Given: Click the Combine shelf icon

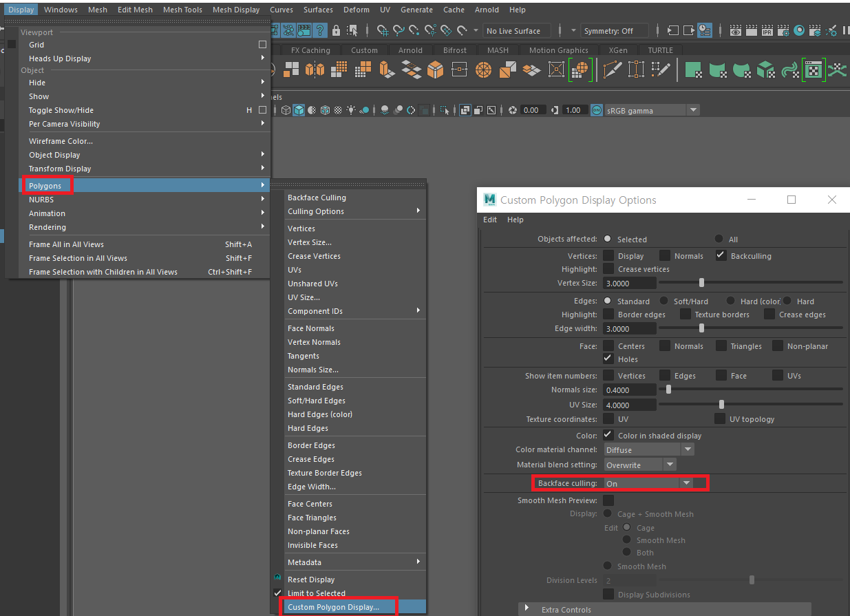Looking at the screenshot, I should (291, 70).
